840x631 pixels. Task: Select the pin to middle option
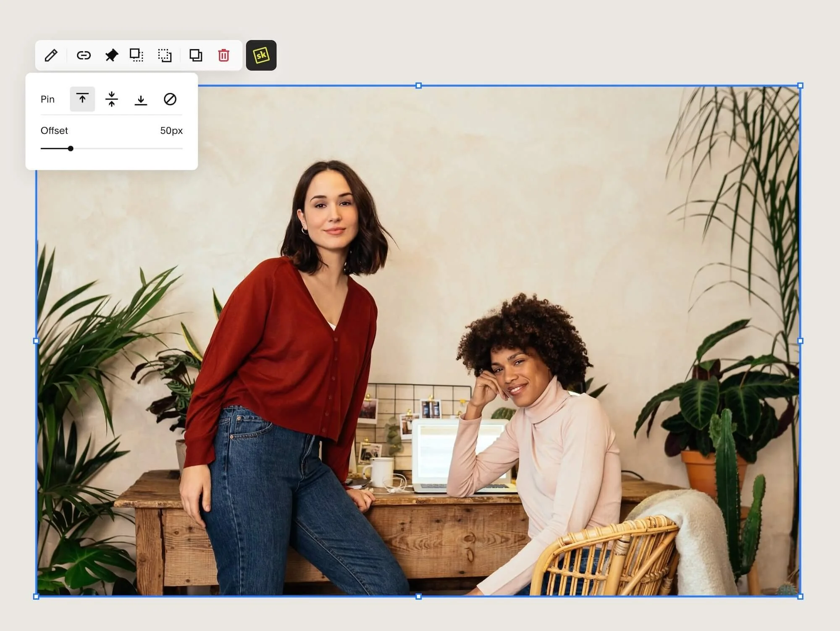click(x=112, y=99)
